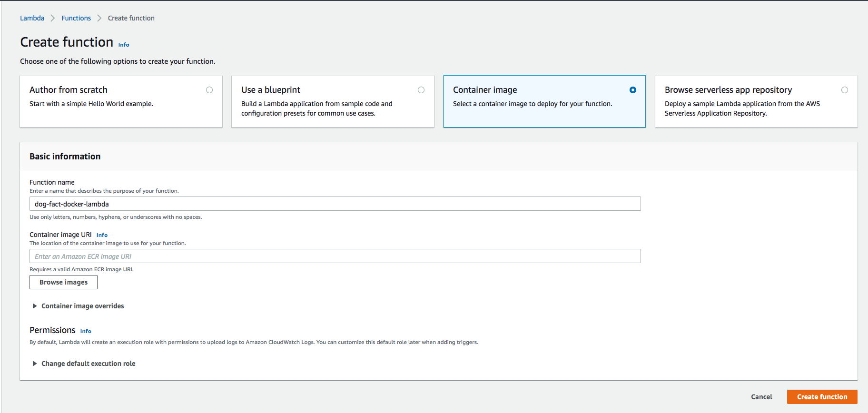The width and height of the screenshot is (868, 413).
Task: Select Browse serverless app repository radio button
Action: click(x=845, y=90)
